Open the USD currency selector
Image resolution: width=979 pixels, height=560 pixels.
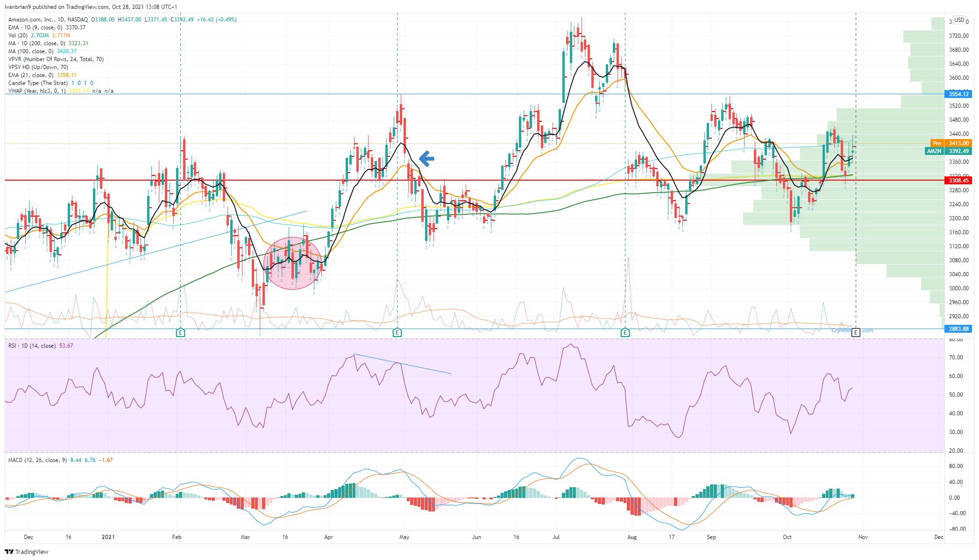tap(959, 20)
